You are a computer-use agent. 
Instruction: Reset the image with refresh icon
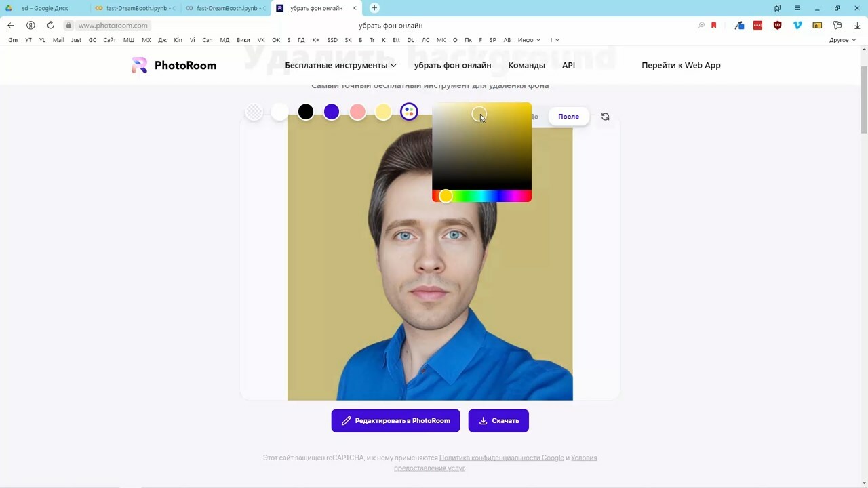coord(606,117)
